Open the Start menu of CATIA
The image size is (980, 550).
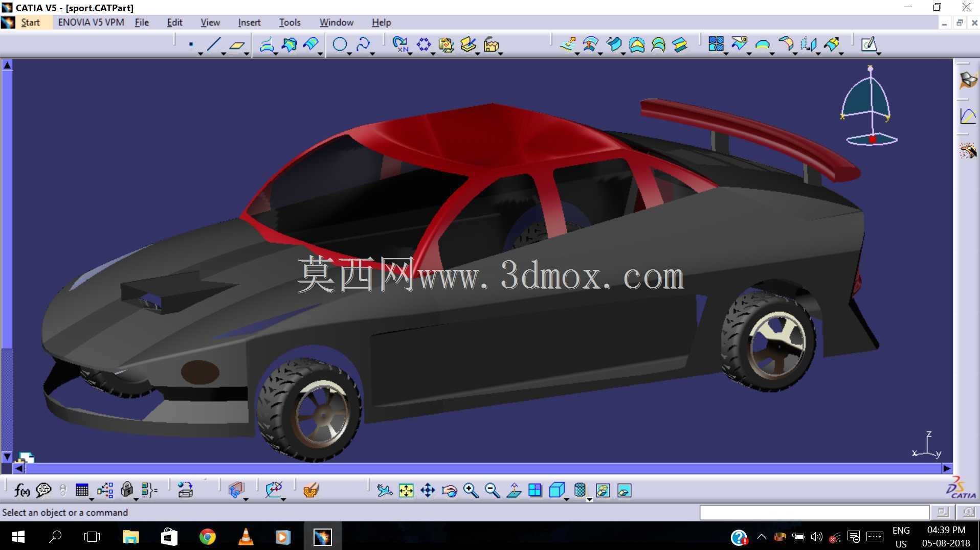click(30, 22)
